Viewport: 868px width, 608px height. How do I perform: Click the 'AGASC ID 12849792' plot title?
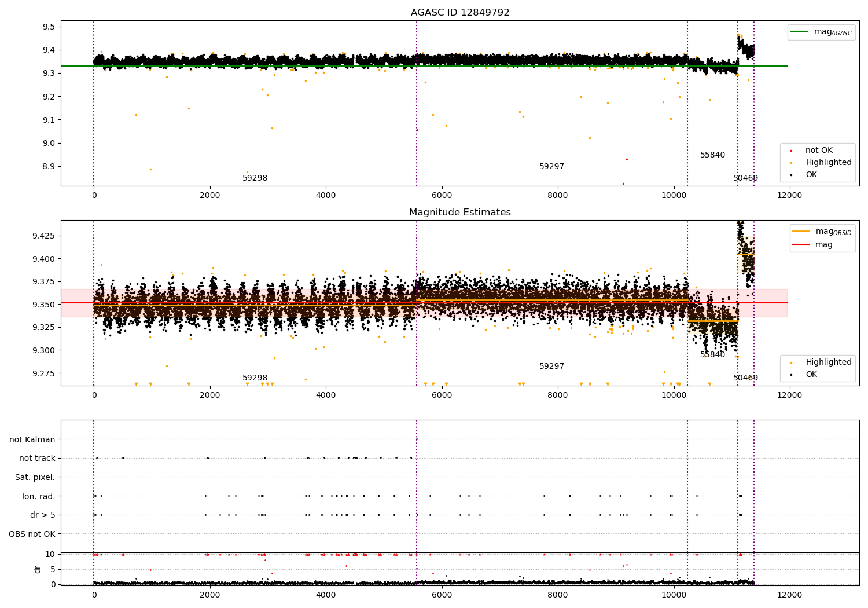(x=460, y=13)
